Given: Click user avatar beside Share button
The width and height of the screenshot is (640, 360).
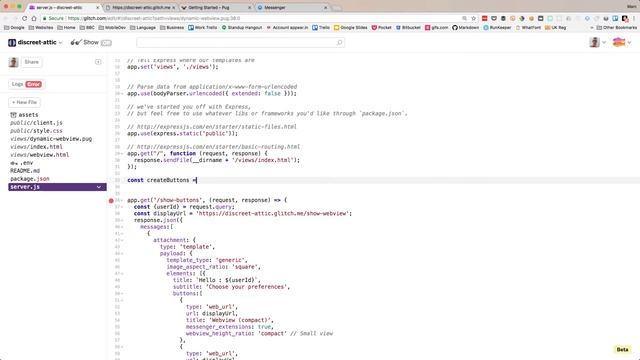Looking at the screenshot, I should [13, 62].
